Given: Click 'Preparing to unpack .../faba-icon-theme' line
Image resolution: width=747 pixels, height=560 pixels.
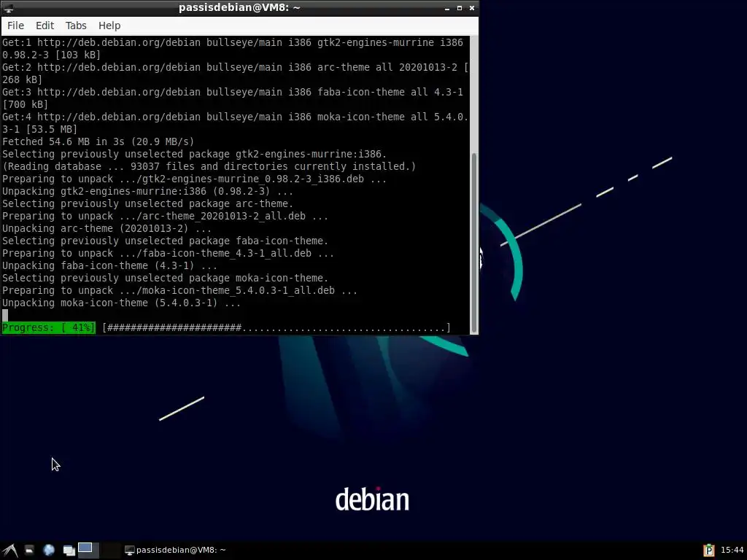Looking at the screenshot, I should click(169, 253).
